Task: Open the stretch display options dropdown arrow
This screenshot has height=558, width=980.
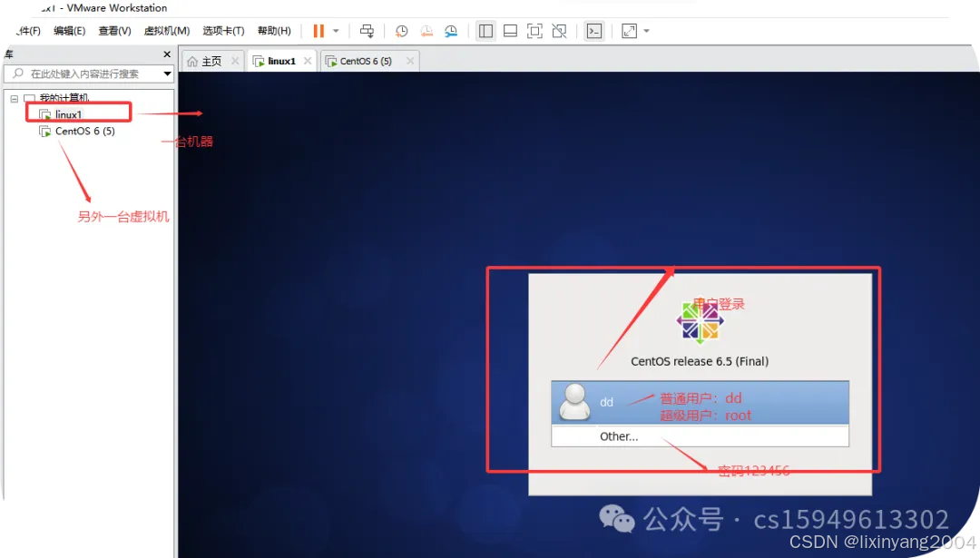Action: coord(646,31)
